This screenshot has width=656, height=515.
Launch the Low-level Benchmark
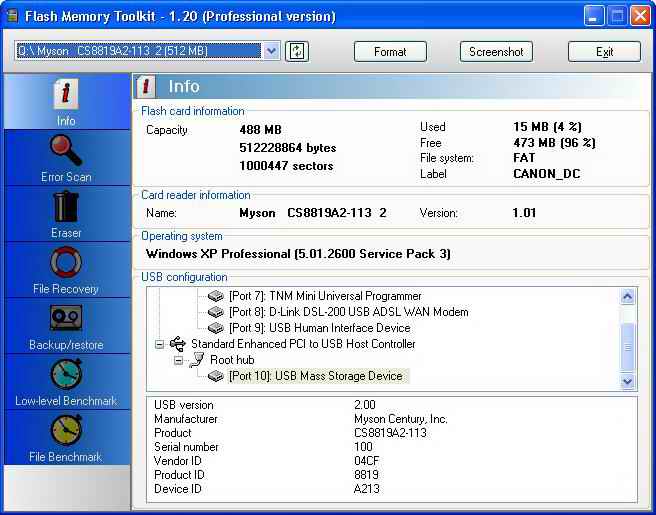(x=66, y=382)
